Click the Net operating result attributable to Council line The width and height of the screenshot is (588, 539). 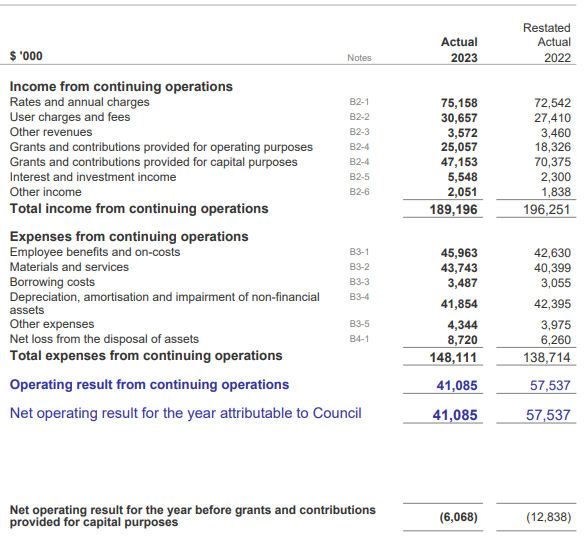pyautogui.click(x=186, y=413)
